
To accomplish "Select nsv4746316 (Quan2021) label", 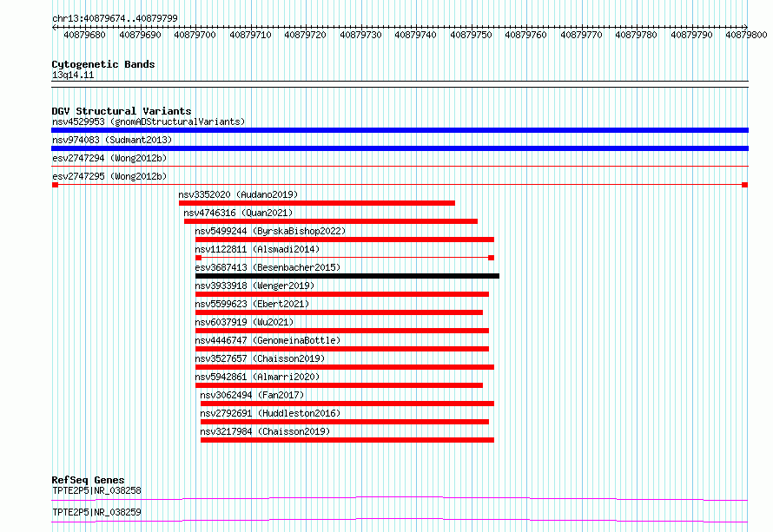I will (x=238, y=213).
